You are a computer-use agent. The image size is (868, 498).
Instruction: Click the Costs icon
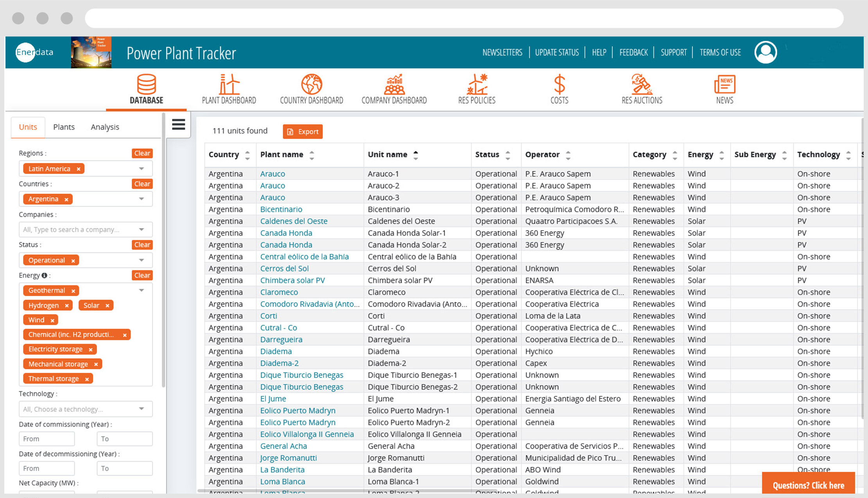[x=559, y=89]
